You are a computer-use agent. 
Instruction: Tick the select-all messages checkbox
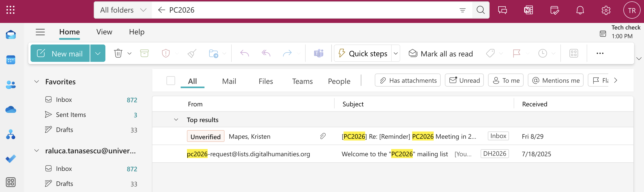(x=171, y=81)
